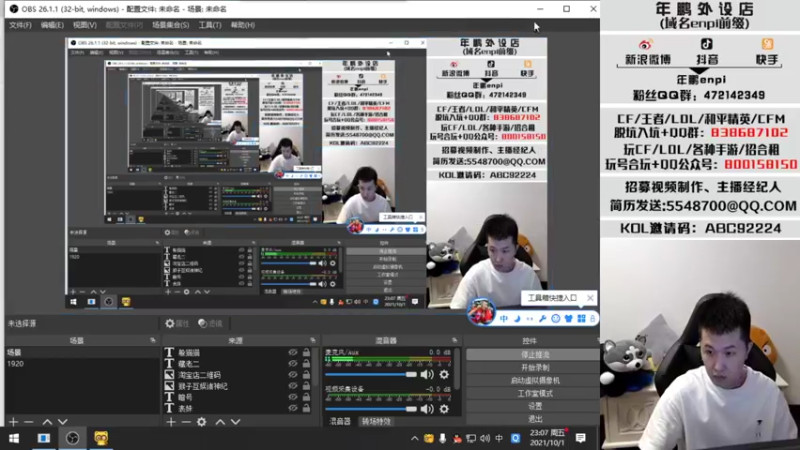Pop out the 来源 dock panel

[x=313, y=340]
